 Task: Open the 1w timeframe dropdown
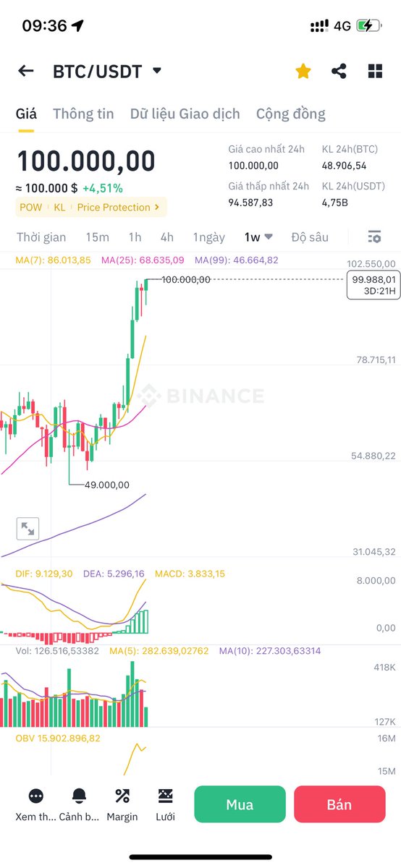pos(258,237)
